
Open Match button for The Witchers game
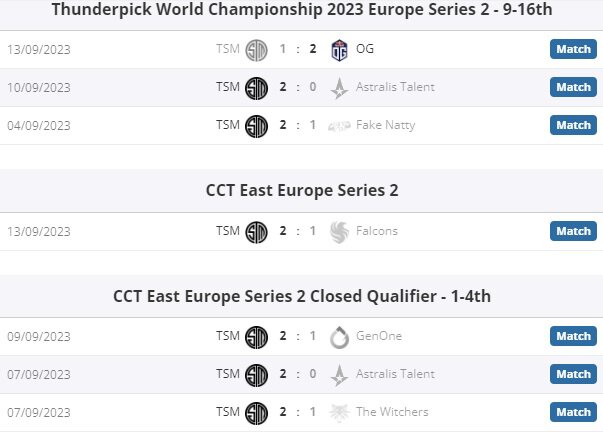pyautogui.click(x=573, y=412)
